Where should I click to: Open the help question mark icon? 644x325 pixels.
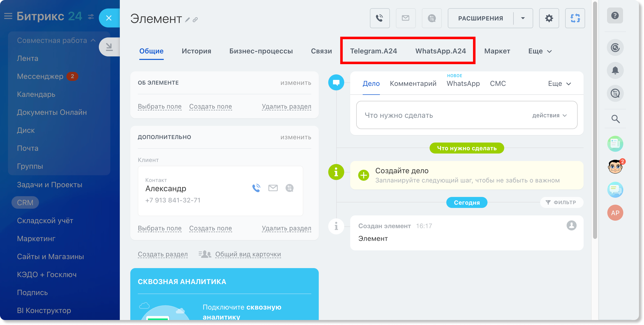615,16
